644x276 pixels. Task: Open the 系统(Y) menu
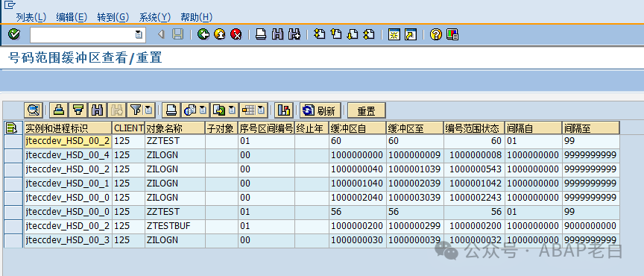[x=155, y=17]
